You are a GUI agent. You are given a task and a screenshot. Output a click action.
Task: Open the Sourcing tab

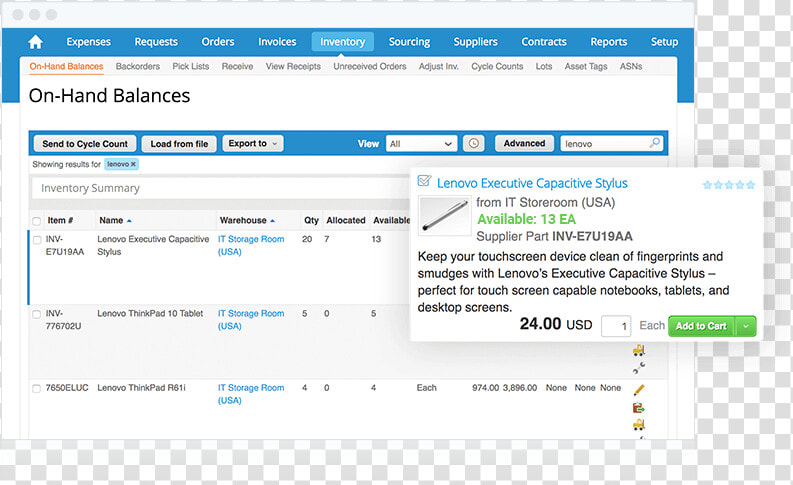click(x=409, y=41)
